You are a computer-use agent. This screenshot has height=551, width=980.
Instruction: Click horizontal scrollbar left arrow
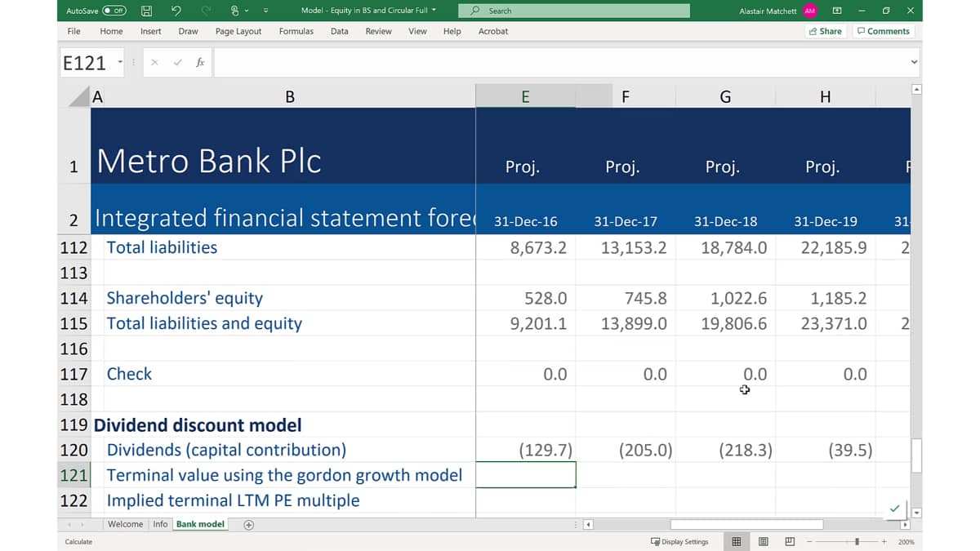coord(588,525)
